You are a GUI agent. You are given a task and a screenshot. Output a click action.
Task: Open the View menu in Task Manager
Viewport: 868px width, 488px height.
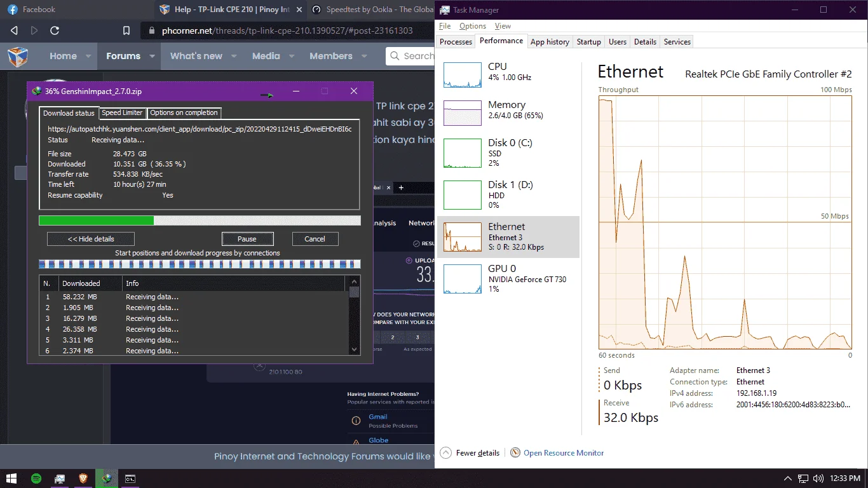click(503, 26)
